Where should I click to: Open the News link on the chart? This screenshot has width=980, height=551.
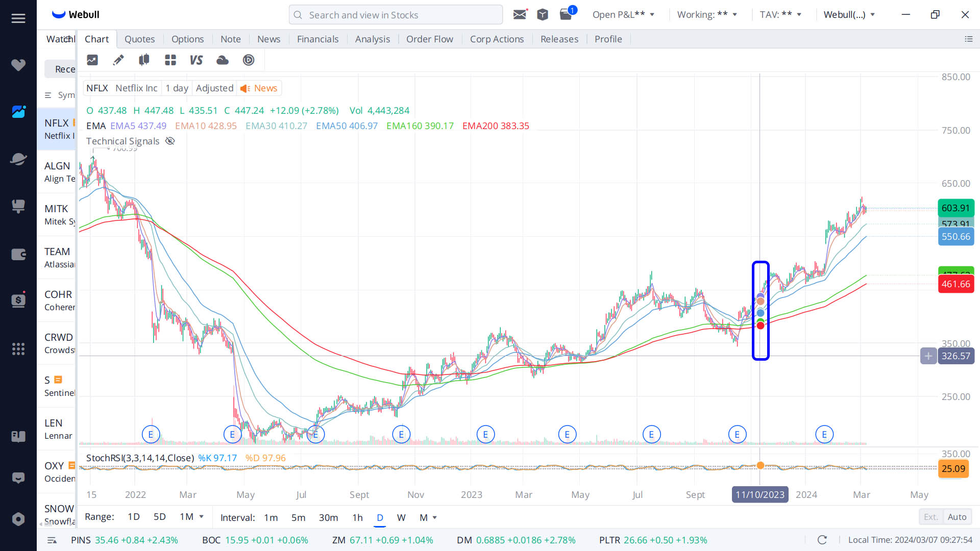point(259,88)
